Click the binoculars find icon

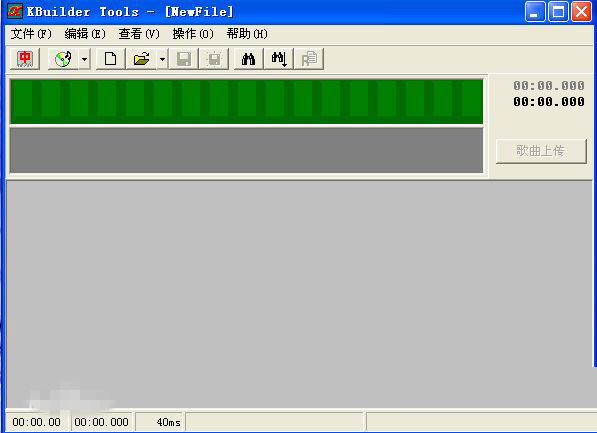coord(248,59)
